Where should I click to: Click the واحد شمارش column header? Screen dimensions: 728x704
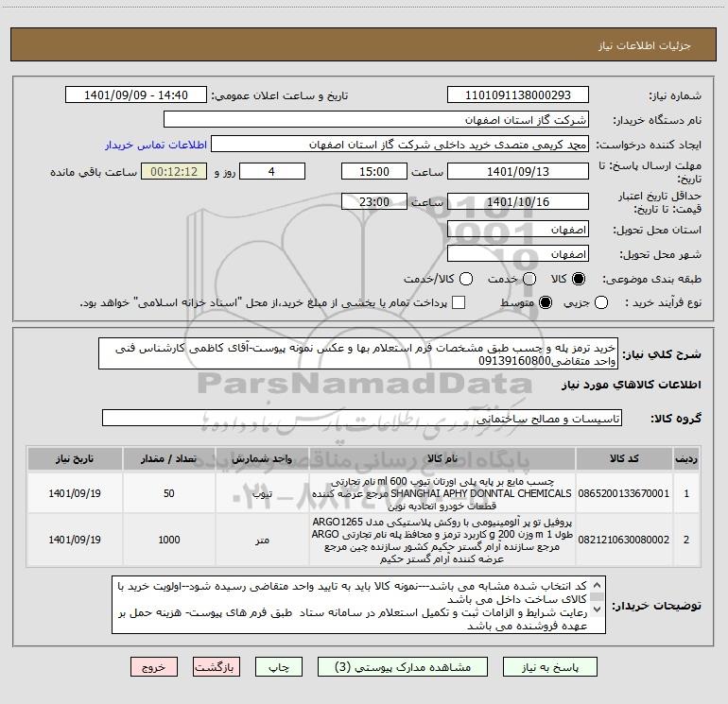point(262,458)
